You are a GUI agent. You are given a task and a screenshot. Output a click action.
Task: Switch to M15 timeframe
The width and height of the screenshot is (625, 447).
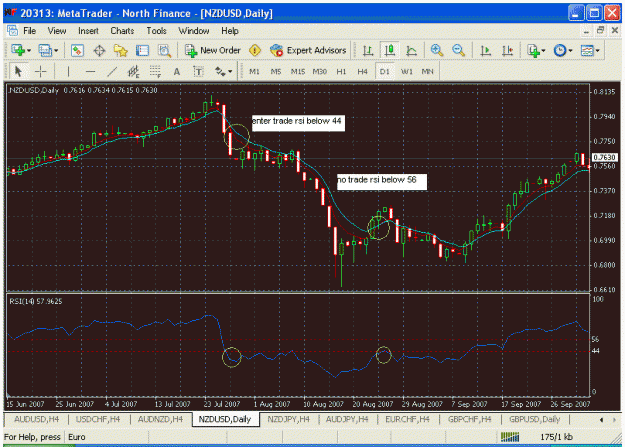[297, 72]
